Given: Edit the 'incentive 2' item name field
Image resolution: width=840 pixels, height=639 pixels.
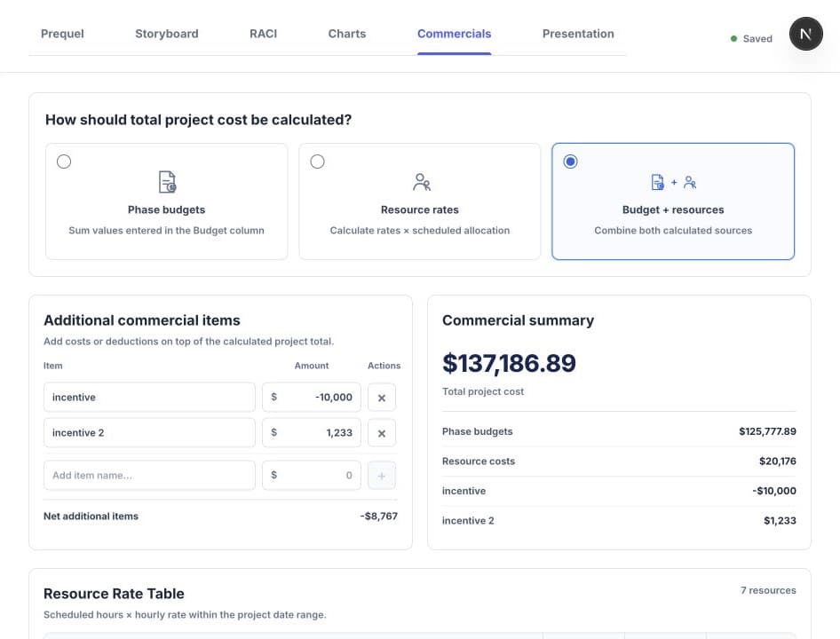Looking at the screenshot, I should tap(149, 433).
